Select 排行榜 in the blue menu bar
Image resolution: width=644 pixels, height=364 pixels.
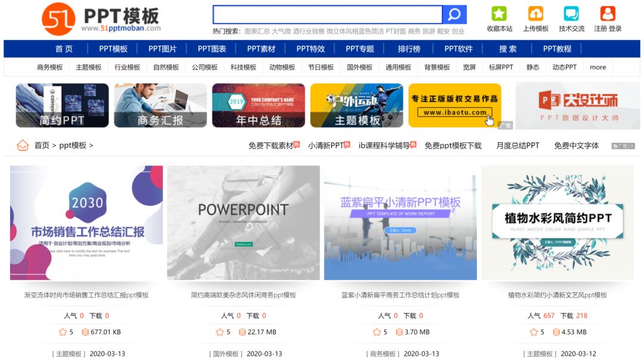tap(409, 49)
